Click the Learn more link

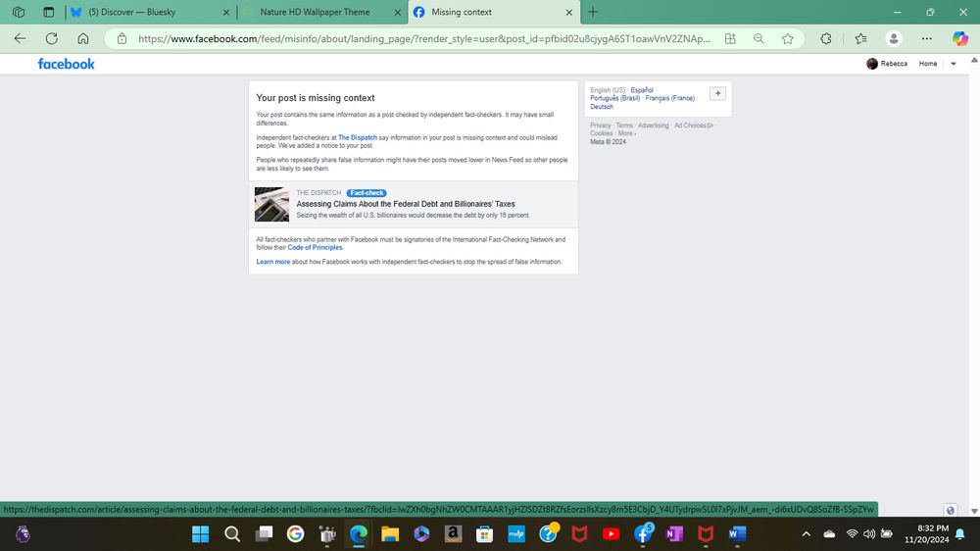click(273, 262)
